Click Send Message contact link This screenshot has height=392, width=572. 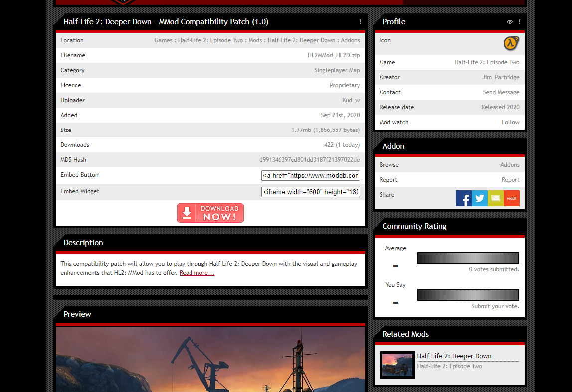tap(501, 92)
